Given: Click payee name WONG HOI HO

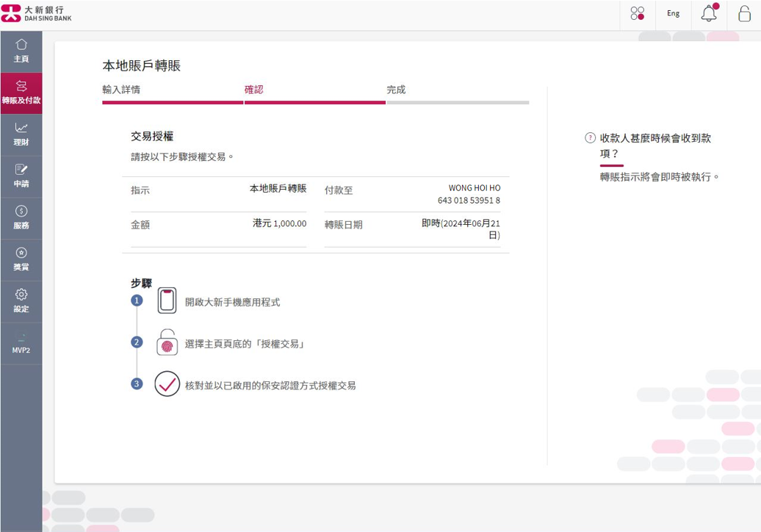Looking at the screenshot, I should point(475,188).
